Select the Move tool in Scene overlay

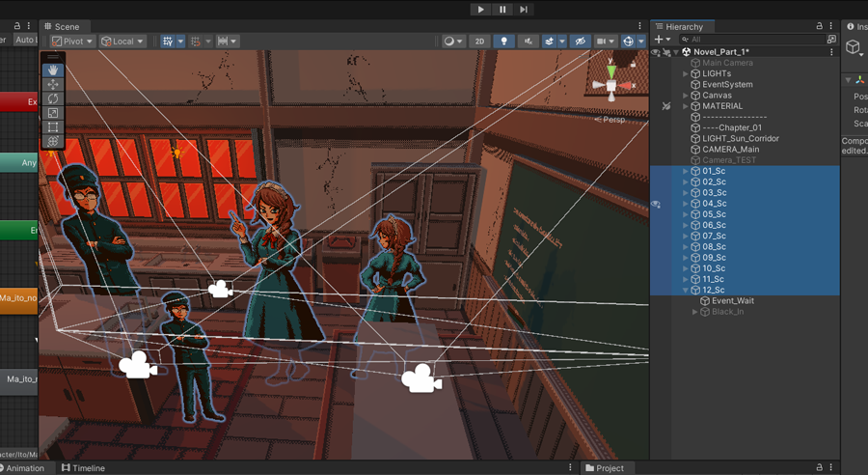(x=53, y=84)
